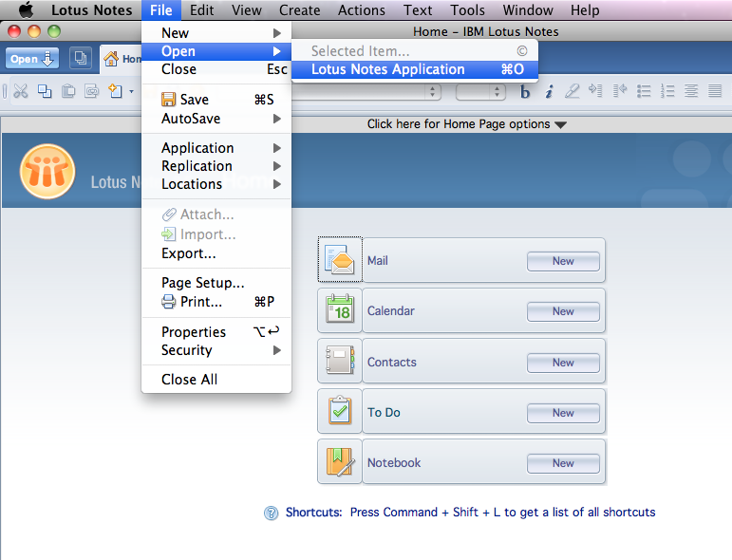
Task: Open the Actions menu
Action: 362,9
